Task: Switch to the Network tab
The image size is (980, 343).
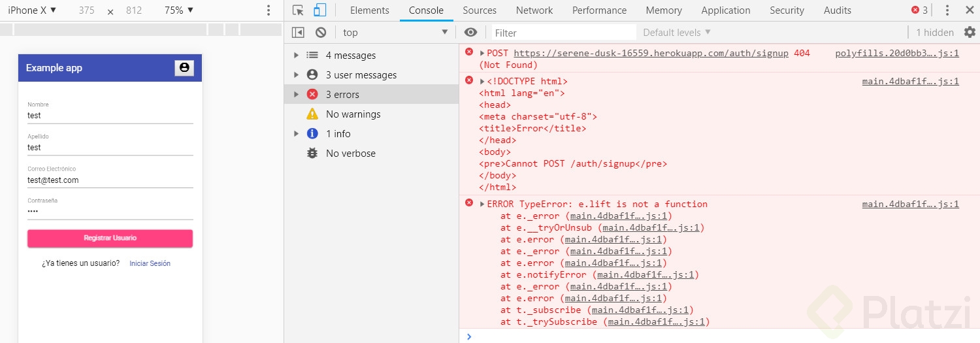Action: point(534,10)
